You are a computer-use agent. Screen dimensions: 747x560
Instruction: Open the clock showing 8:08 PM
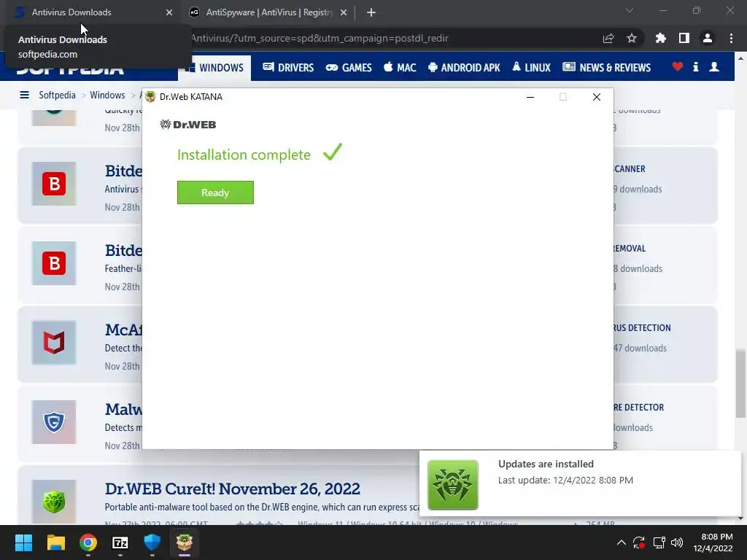(713, 542)
